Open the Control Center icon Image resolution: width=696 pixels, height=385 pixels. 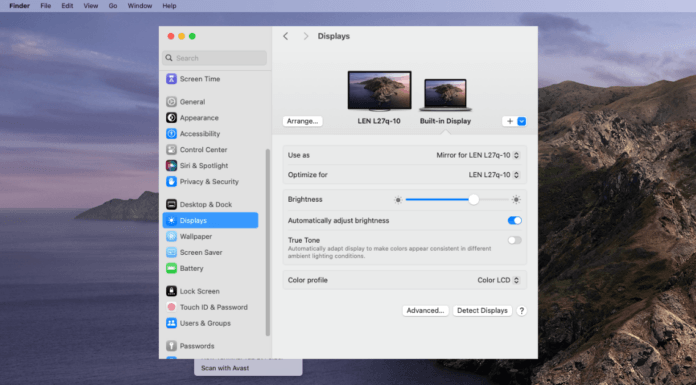pos(171,150)
